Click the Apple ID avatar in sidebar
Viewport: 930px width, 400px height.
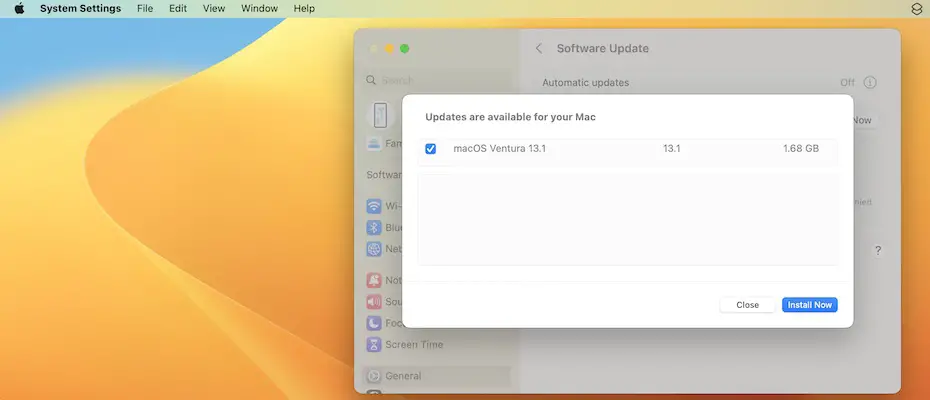pos(380,115)
